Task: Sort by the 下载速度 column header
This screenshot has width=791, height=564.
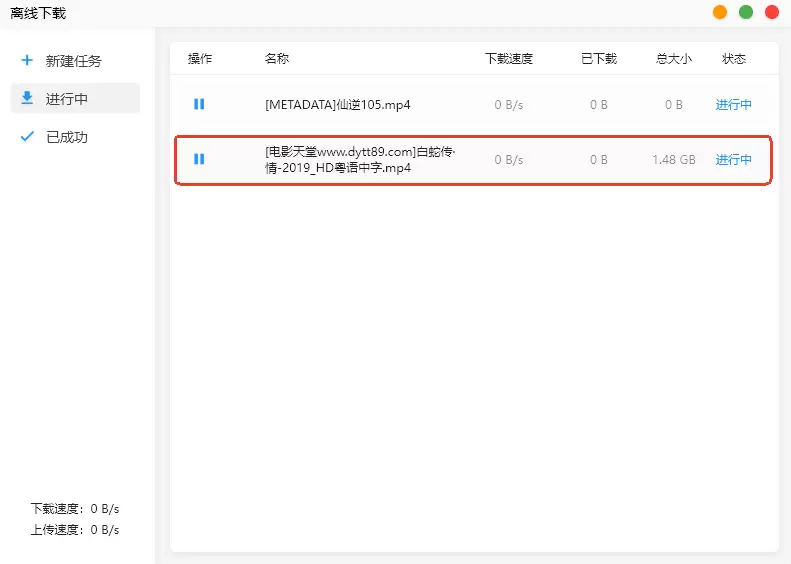Action: tap(509, 59)
